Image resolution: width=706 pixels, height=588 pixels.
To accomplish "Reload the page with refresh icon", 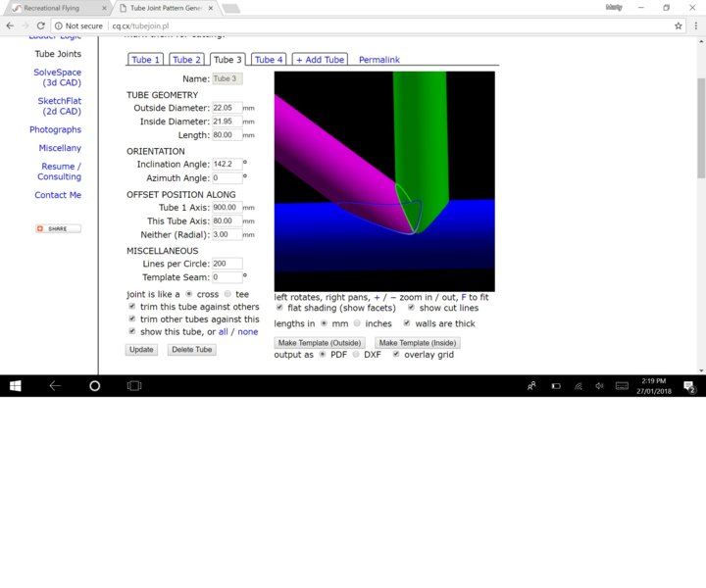I will [x=40, y=26].
